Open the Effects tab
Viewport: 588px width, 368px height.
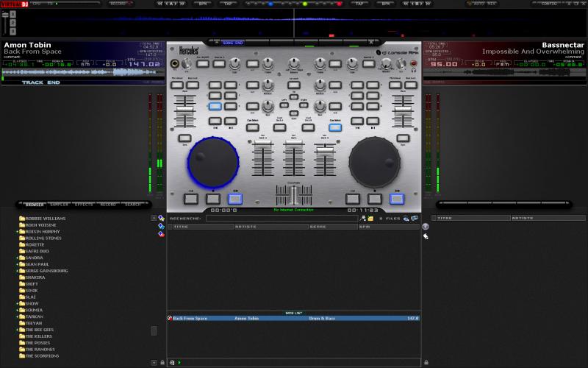point(84,205)
